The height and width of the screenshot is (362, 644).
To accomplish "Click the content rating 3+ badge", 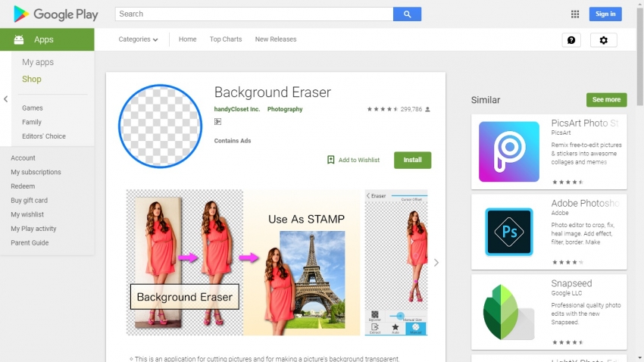I will pyautogui.click(x=217, y=121).
